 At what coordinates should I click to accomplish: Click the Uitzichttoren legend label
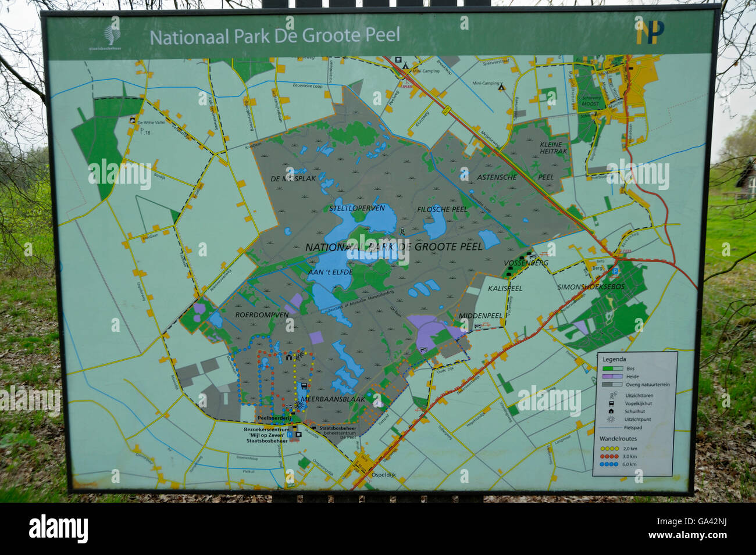click(638, 395)
